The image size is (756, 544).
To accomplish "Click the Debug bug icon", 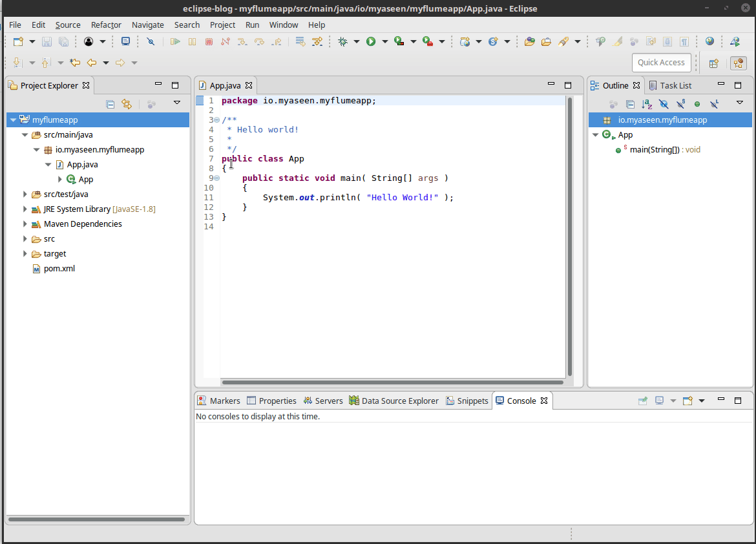I will [x=342, y=41].
